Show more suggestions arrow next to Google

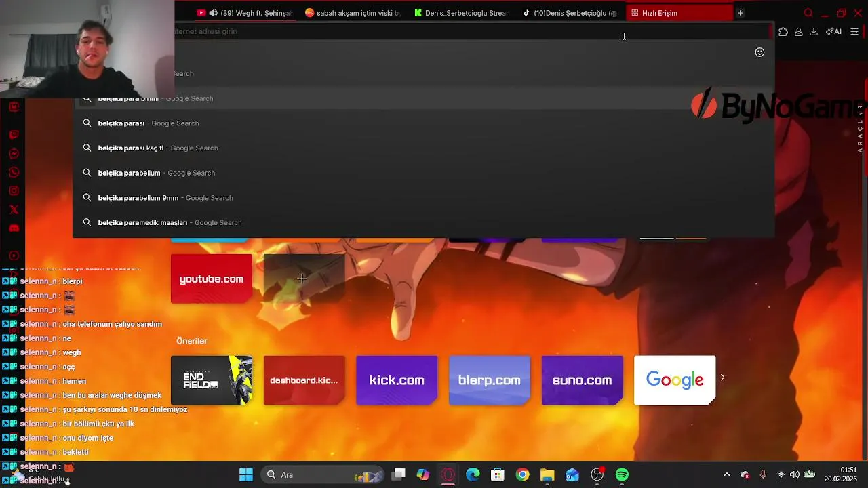(722, 378)
